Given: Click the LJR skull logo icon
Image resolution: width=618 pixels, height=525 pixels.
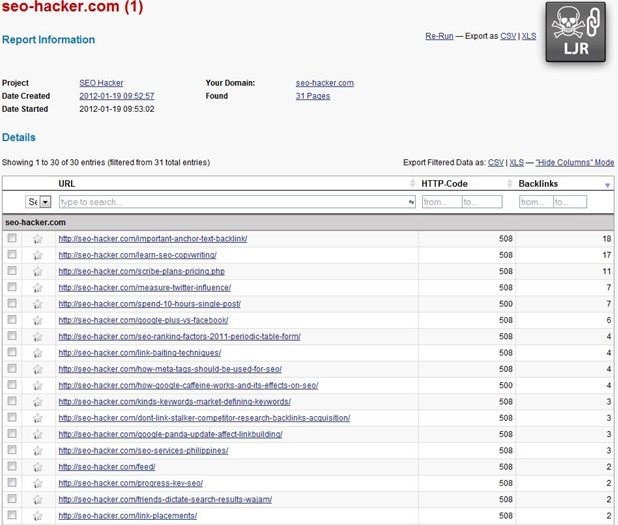Looking at the screenshot, I should click(x=578, y=32).
